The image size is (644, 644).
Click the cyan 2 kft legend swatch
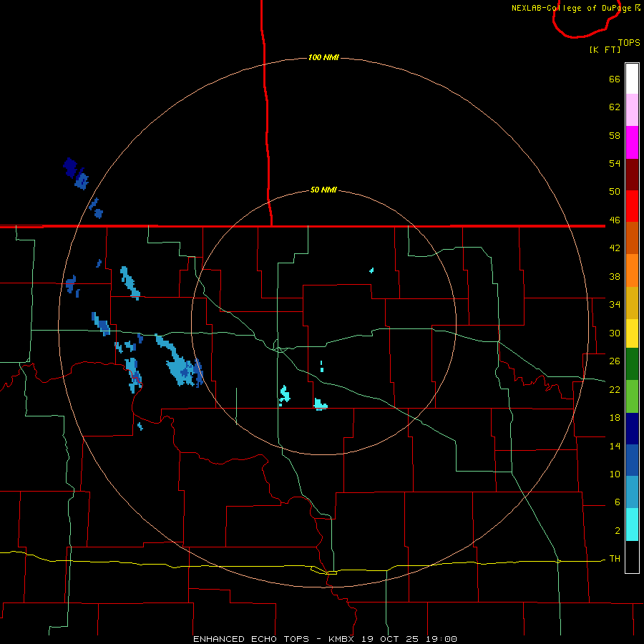632,525
